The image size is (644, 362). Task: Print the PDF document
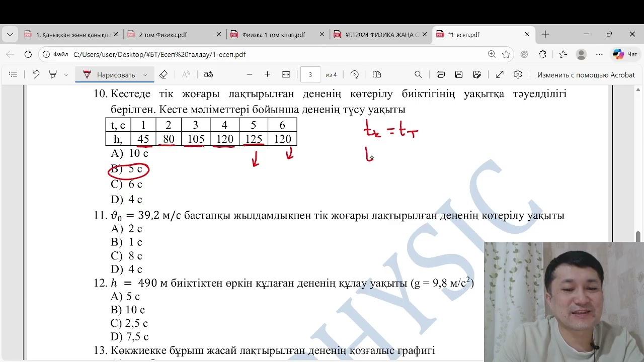click(x=441, y=74)
